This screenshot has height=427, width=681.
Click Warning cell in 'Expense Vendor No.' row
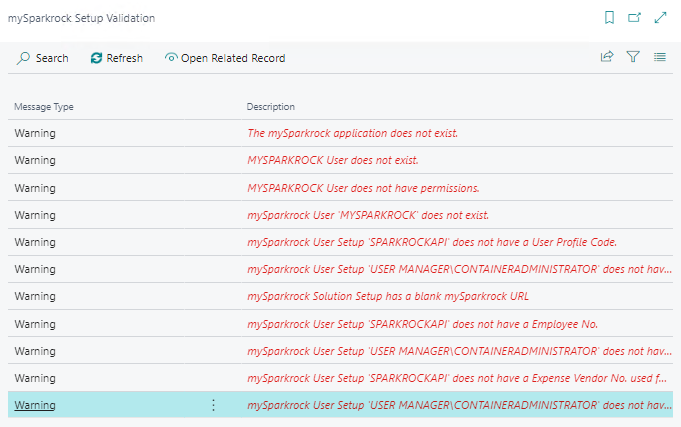pyautogui.click(x=35, y=378)
